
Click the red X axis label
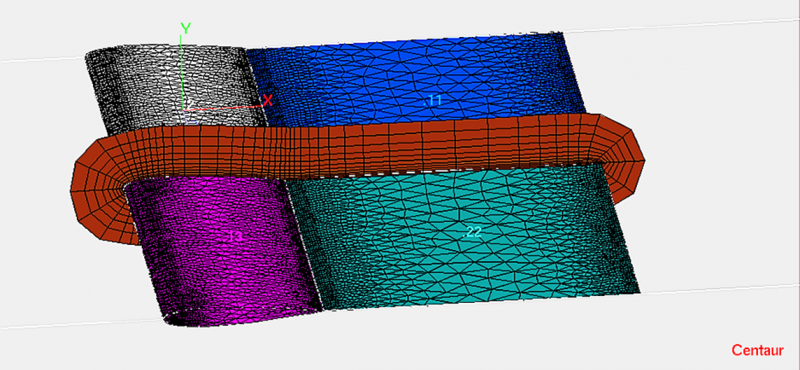click(x=267, y=100)
